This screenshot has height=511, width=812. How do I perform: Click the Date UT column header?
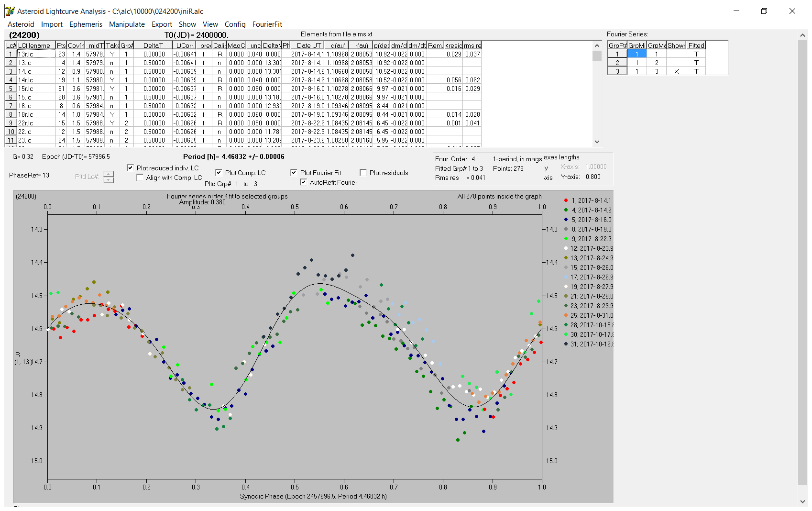[x=308, y=45]
